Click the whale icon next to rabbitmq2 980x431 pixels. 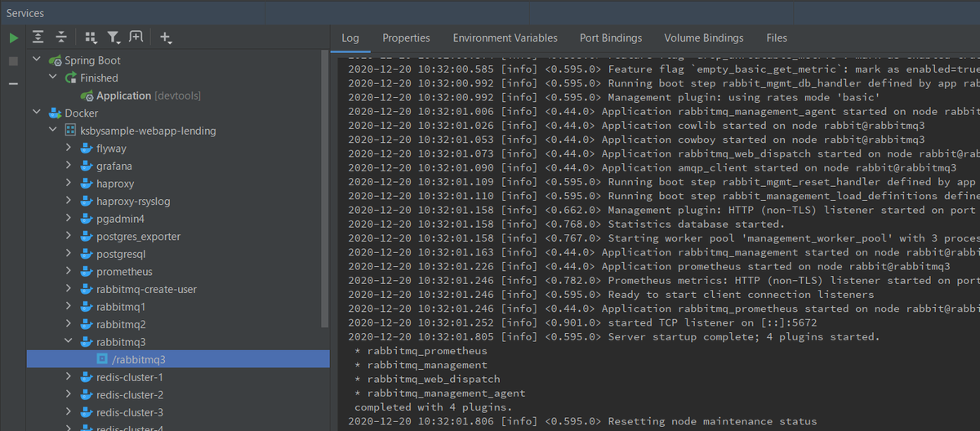pos(87,324)
